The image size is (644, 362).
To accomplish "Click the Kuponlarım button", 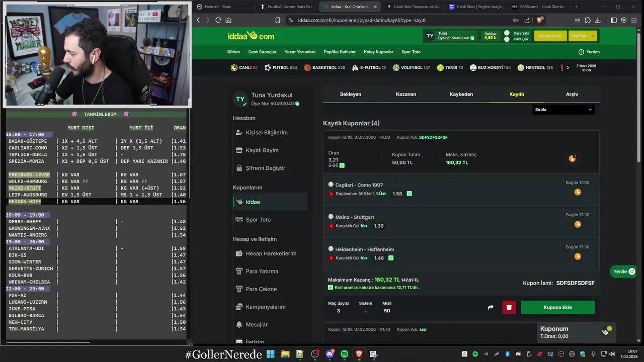I will (x=550, y=36).
